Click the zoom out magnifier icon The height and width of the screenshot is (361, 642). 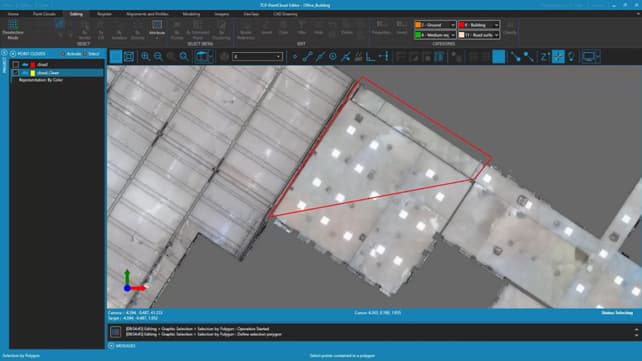tap(158, 56)
